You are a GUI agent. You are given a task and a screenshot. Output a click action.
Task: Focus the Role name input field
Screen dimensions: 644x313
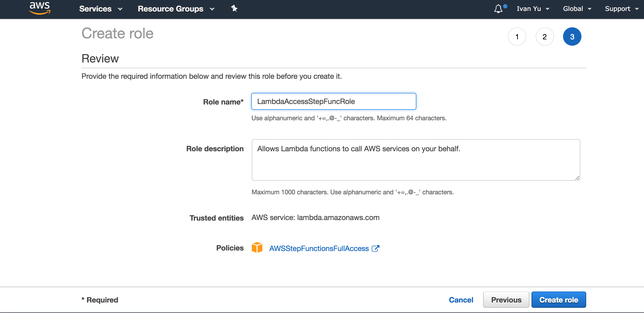pos(334,101)
